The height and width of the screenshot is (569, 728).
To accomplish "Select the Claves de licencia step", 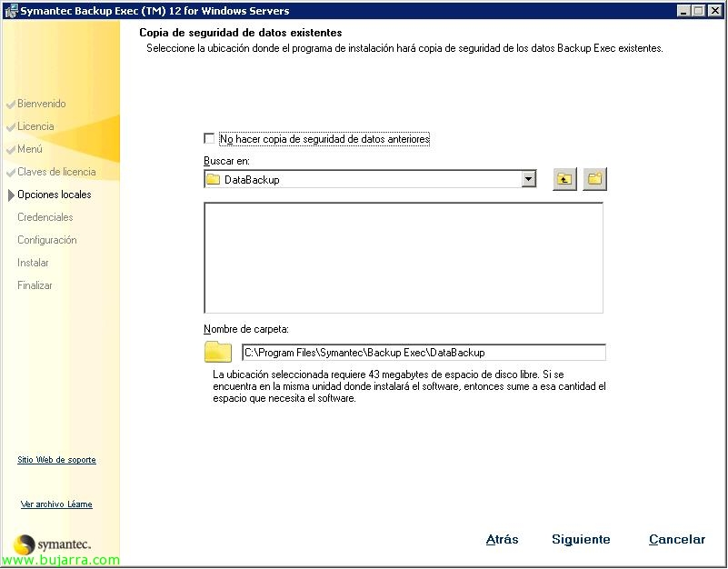I will tap(56, 172).
